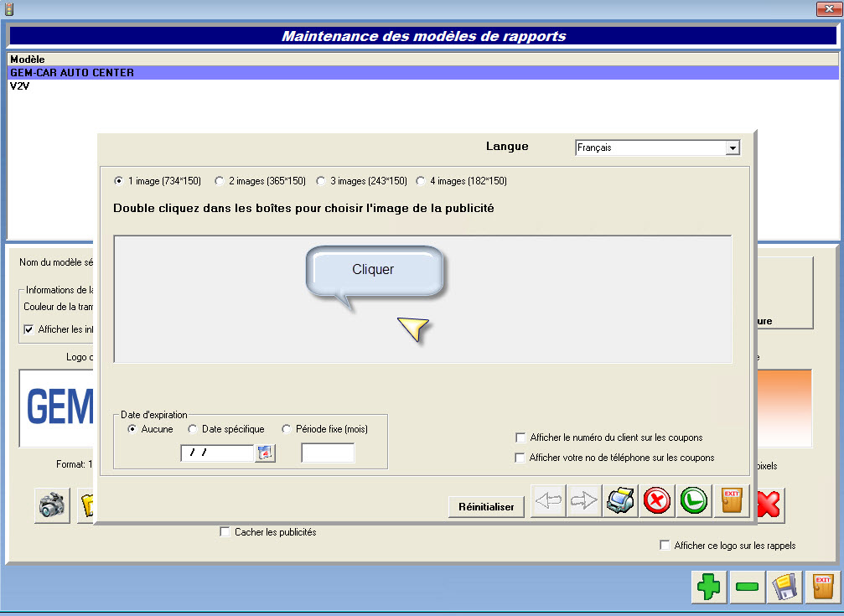Select the V2V model row
This screenshot has width=844, height=616.
[423, 85]
